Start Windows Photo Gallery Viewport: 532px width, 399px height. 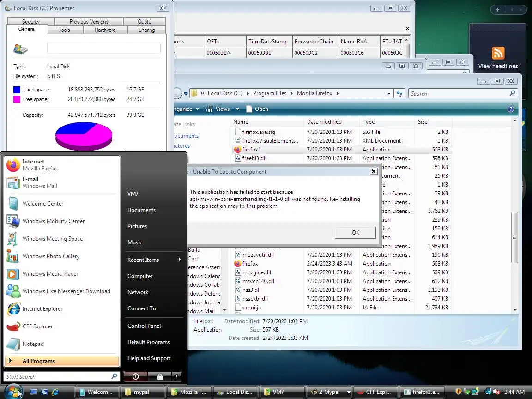(x=62, y=256)
